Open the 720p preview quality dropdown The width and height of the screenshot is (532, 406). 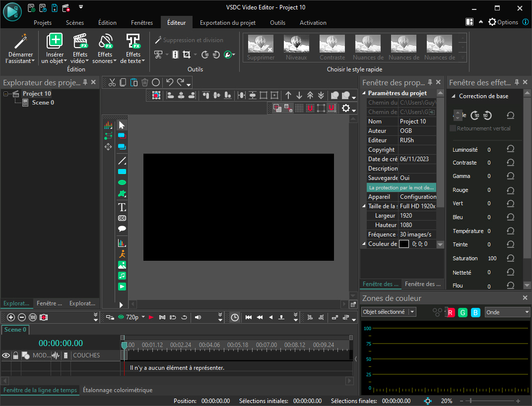pos(143,317)
